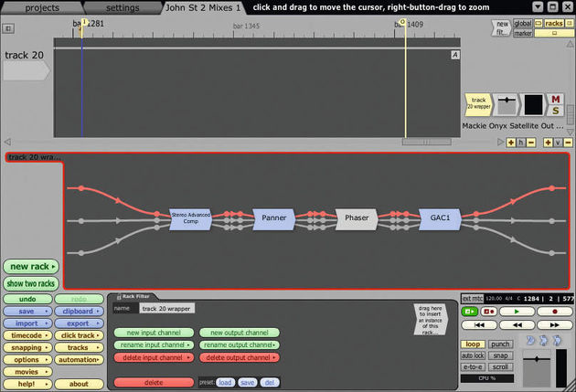Click the record button in transport
Screen dimensions: 576x392
click(555, 312)
